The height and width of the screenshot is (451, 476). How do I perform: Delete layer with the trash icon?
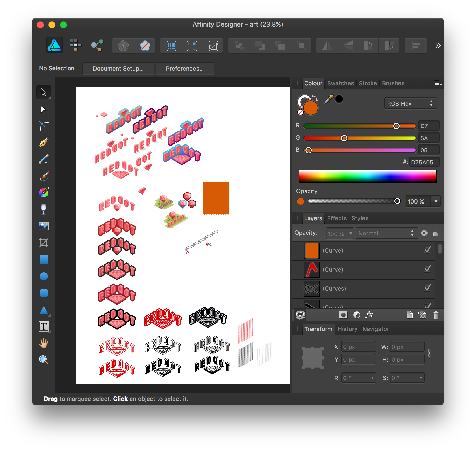(x=436, y=315)
